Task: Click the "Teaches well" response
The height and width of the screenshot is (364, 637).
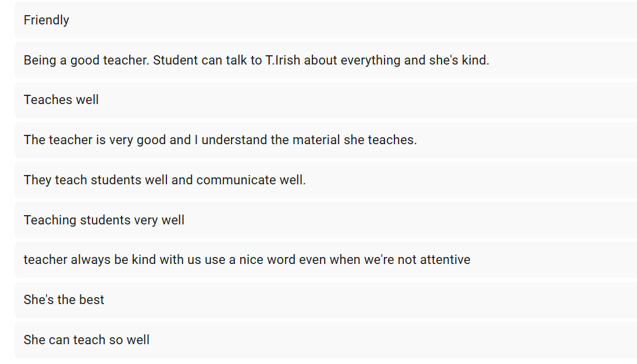Action: pyautogui.click(x=61, y=100)
